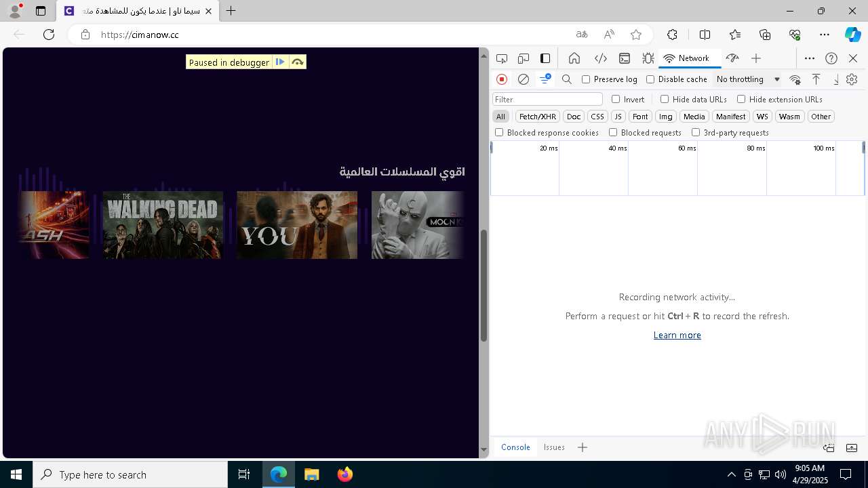
Task: Filter requests by Doc type
Action: coord(574,117)
